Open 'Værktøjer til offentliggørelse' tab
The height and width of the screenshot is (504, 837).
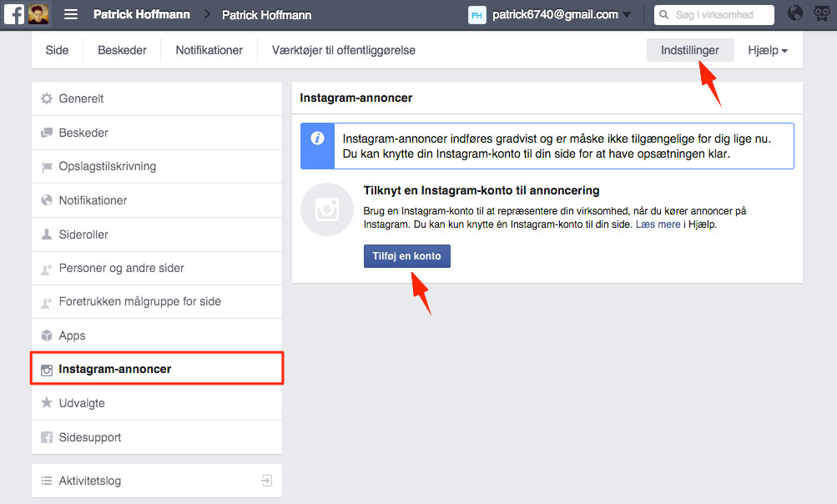343,50
